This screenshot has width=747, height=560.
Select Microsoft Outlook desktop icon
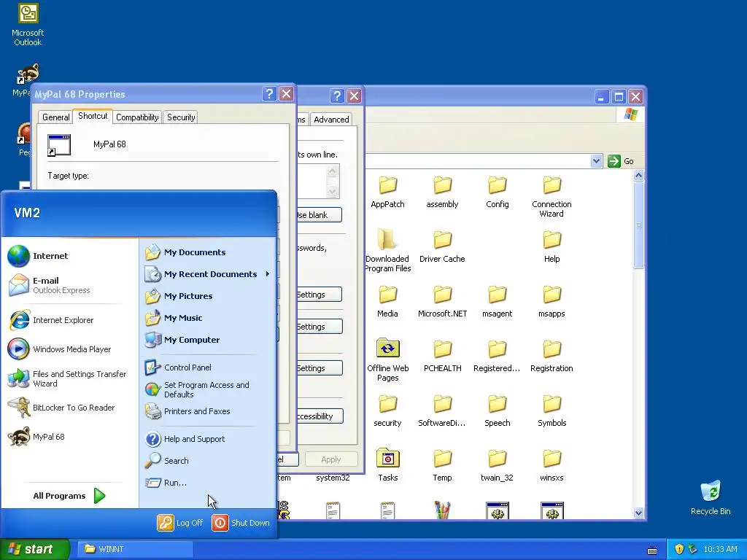pyautogui.click(x=28, y=25)
